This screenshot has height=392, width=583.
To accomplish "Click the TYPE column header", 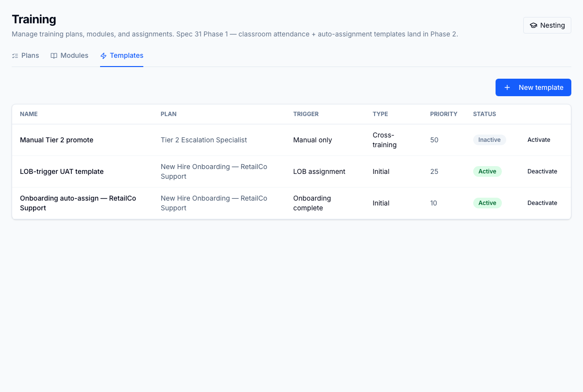I will (x=380, y=114).
